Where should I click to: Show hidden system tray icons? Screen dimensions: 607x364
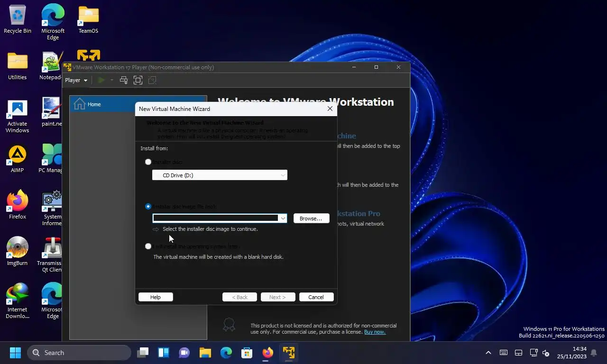tap(488, 353)
